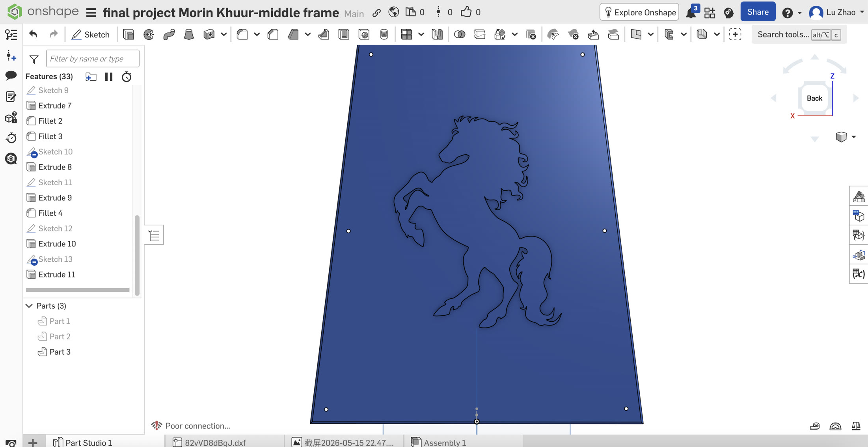Click the feature list vertical scrollbar
This screenshot has height=447, width=868.
pos(137,255)
